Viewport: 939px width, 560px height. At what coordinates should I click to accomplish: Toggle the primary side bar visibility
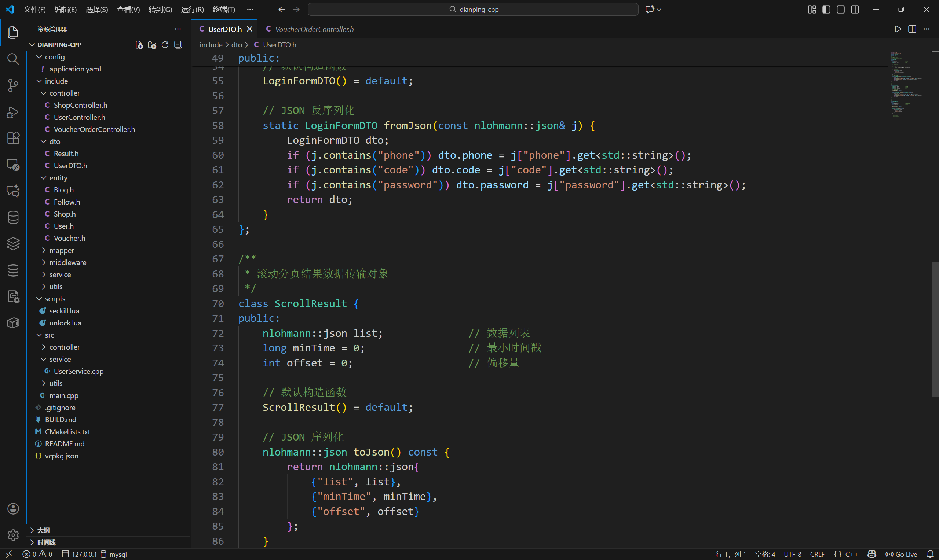click(826, 10)
